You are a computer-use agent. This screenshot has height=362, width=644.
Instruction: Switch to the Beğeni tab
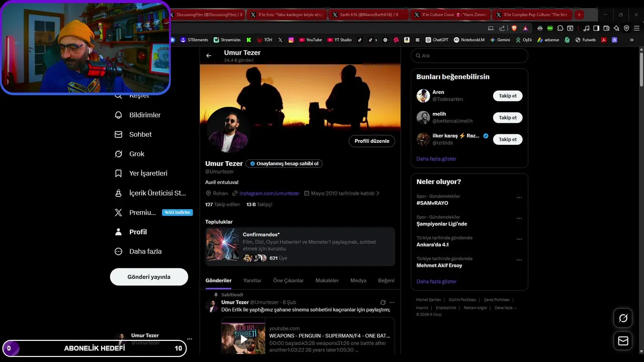(x=386, y=281)
